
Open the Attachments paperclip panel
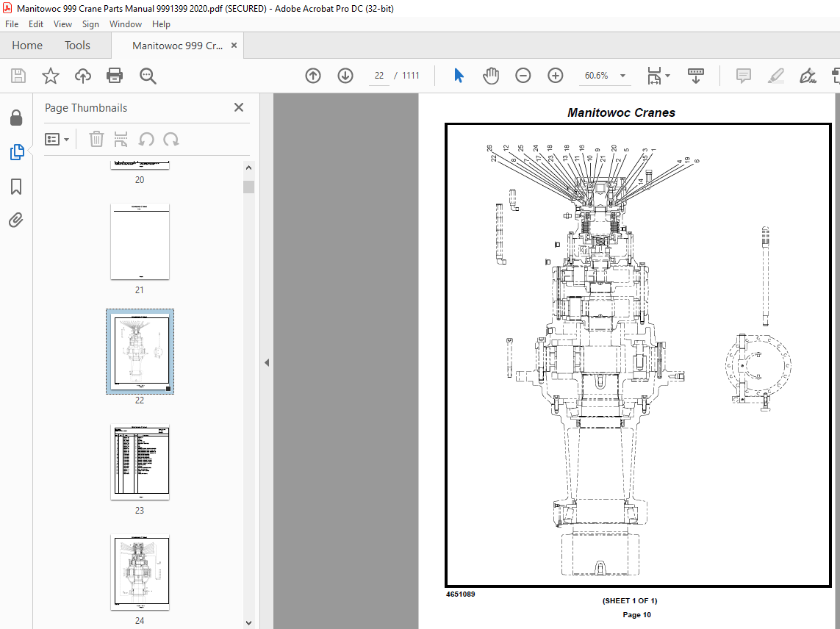pyautogui.click(x=16, y=220)
